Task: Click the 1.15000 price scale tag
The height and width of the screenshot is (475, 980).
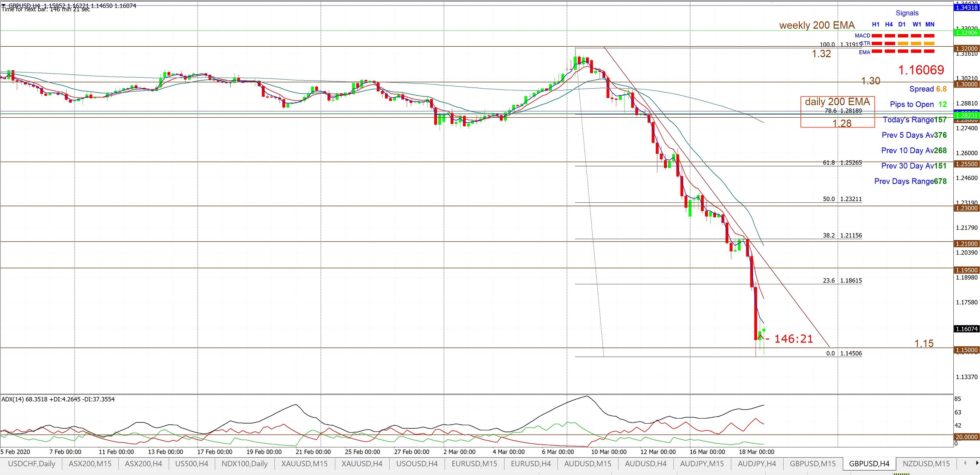Action: pyautogui.click(x=967, y=350)
